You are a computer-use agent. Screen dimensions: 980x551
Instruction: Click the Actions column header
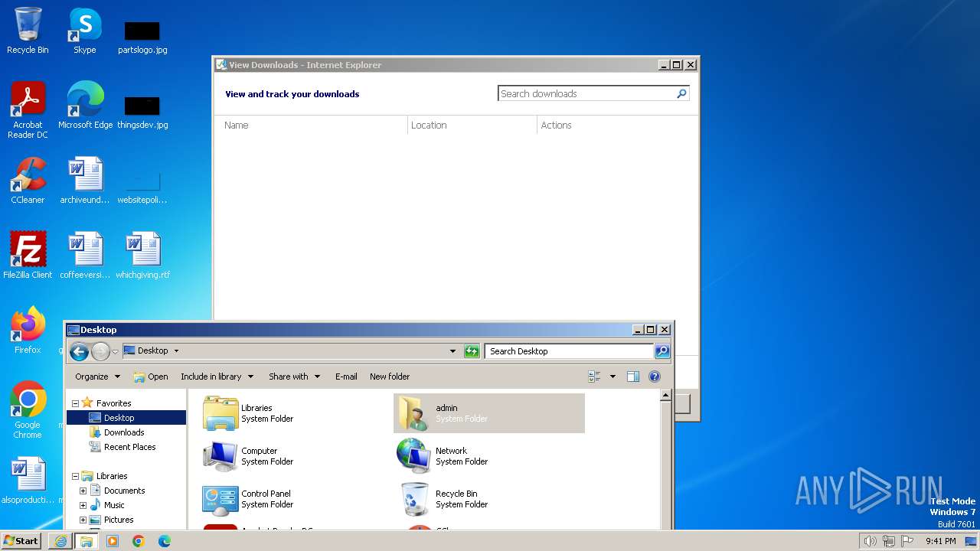point(556,126)
